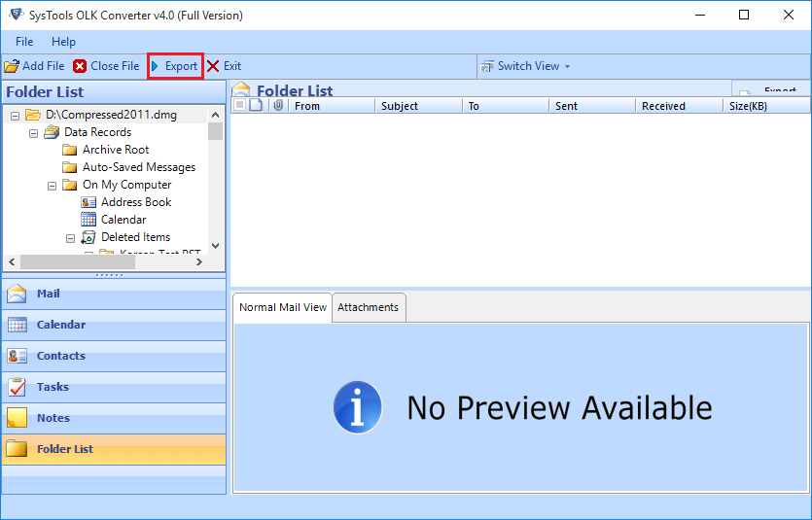Open the File menu
Viewport: 812px width, 520px height.
[24, 42]
